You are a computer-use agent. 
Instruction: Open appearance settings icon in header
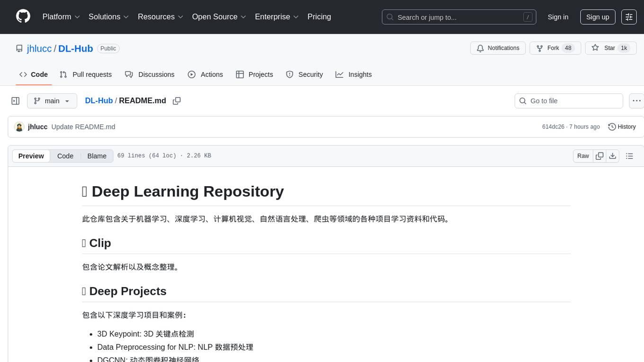629,17
